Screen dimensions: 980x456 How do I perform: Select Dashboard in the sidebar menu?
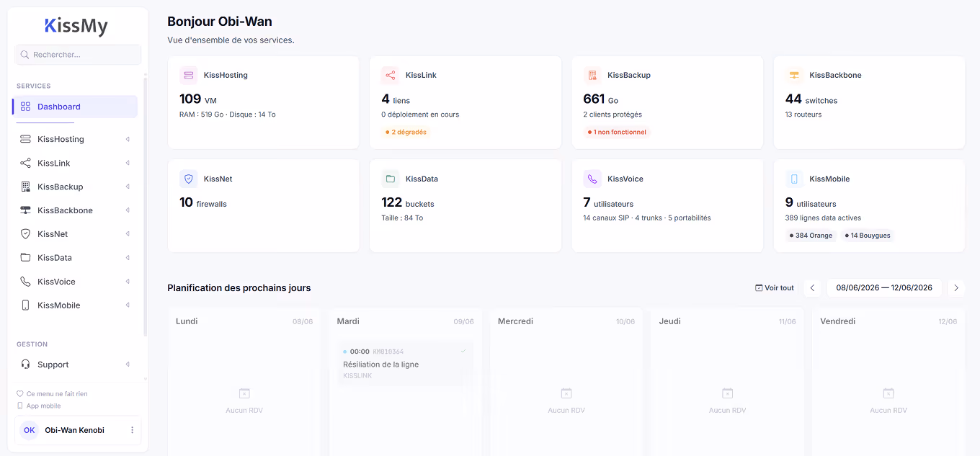coord(75,107)
